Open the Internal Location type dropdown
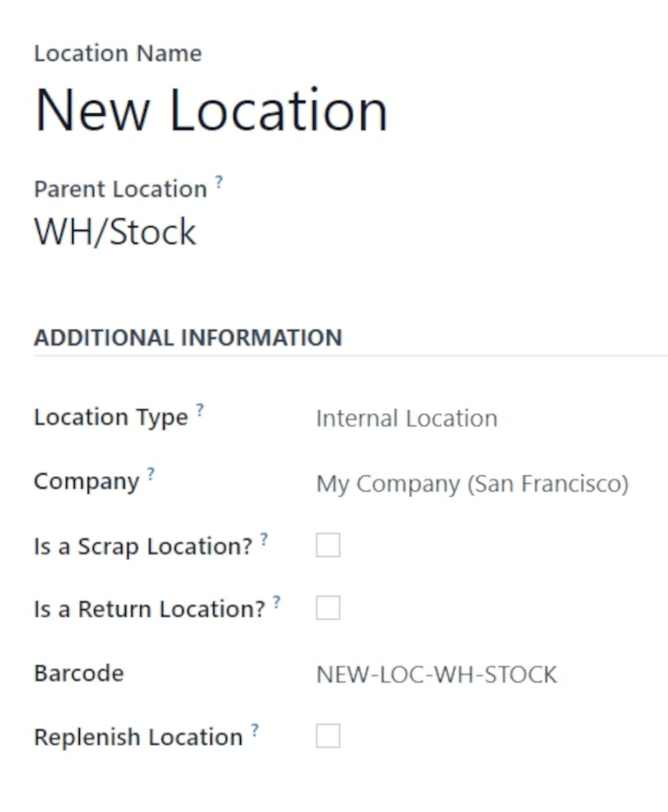Viewport: 668px width, 812px height. (x=406, y=419)
